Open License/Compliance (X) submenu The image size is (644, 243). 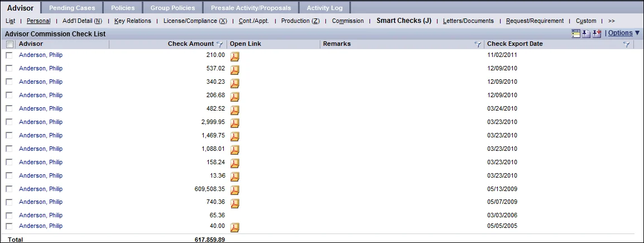(195, 21)
